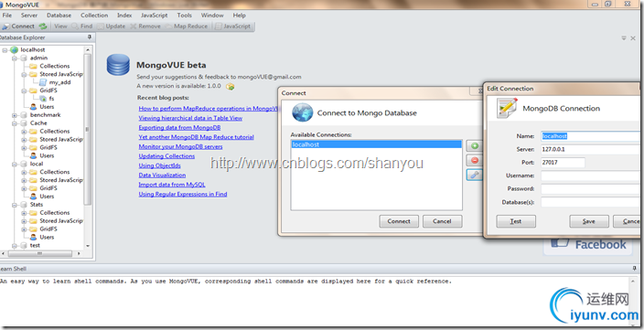Open the File menu
The image size is (644, 330).
click(x=7, y=16)
